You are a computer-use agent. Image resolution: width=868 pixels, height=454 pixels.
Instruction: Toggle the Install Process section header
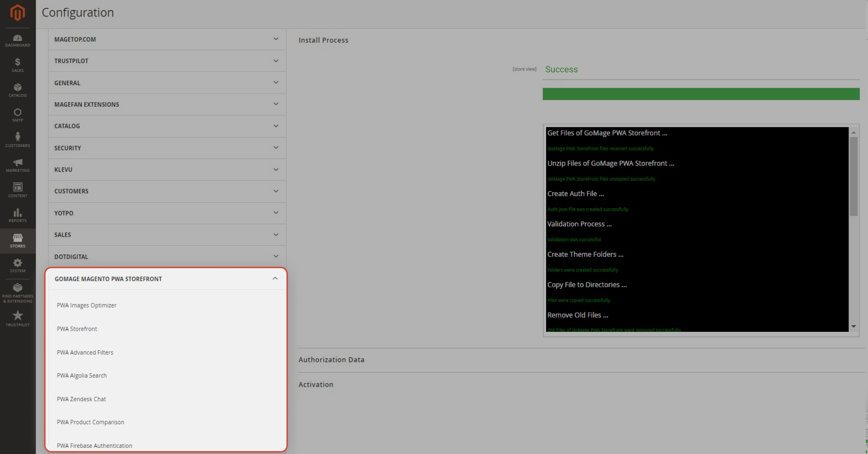[323, 40]
